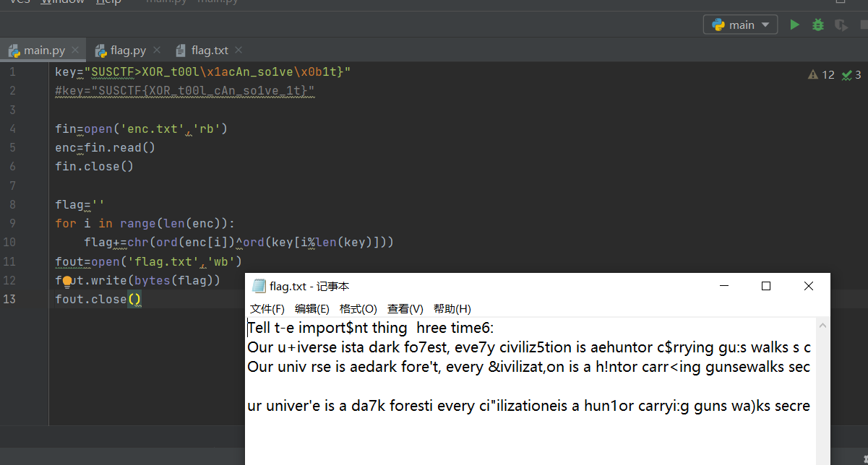Open 编辑(E) menu in Notepad

pyautogui.click(x=312, y=309)
